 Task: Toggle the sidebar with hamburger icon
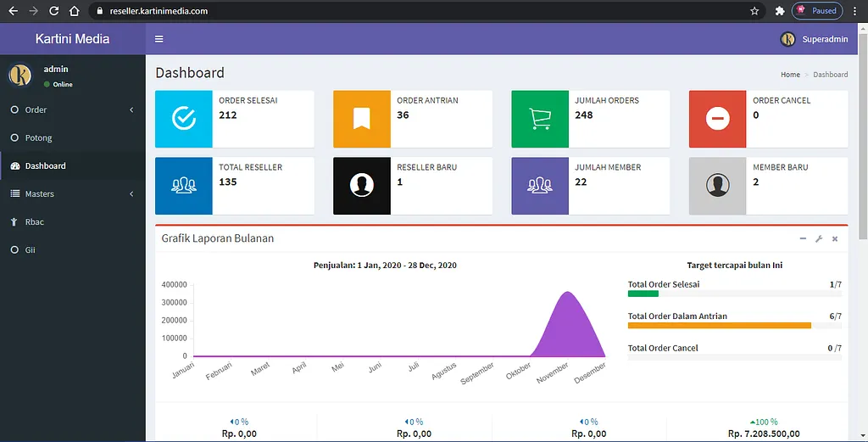[x=159, y=39]
